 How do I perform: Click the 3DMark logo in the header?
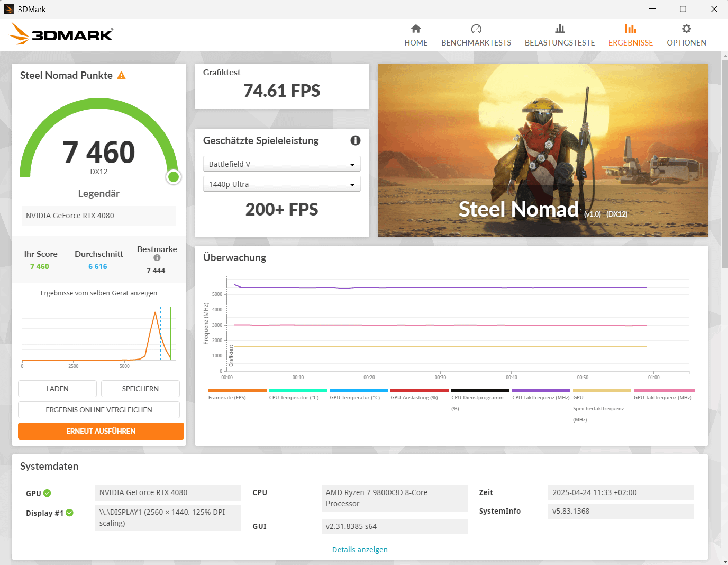click(61, 34)
